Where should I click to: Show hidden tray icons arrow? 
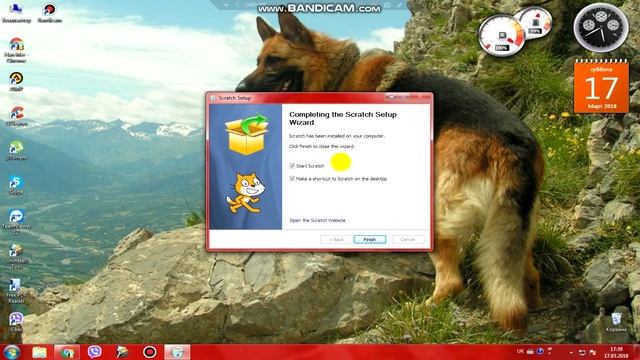pyautogui.click(x=571, y=352)
